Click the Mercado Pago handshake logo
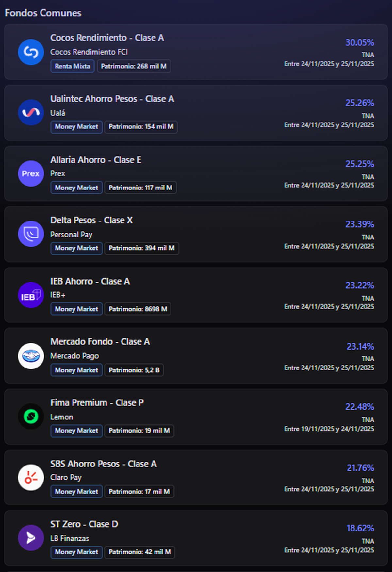392x572 pixels. [31, 356]
